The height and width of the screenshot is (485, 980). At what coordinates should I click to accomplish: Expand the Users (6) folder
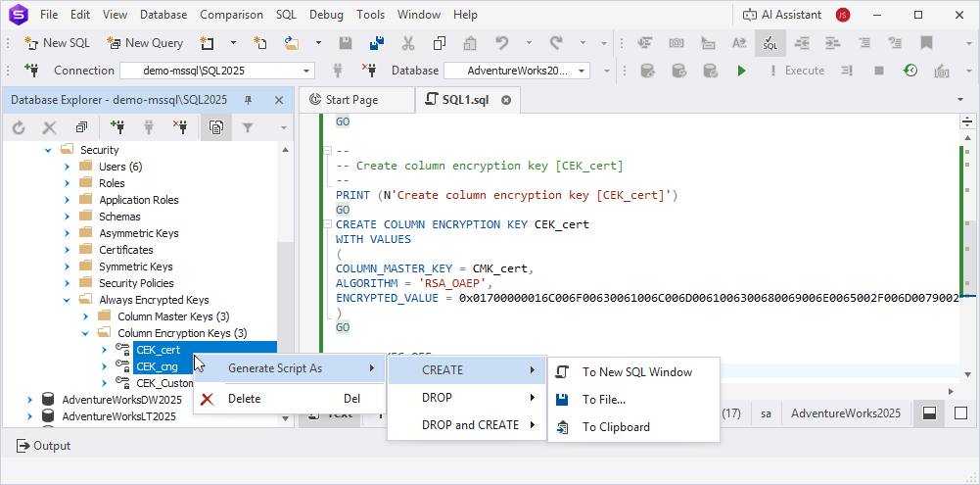pos(67,168)
